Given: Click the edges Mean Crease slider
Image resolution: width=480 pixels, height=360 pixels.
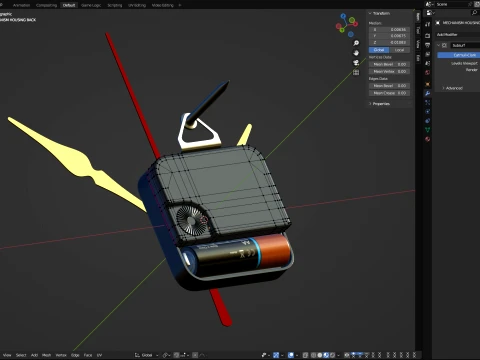Looking at the screenshot, I should tap(389, 93).
